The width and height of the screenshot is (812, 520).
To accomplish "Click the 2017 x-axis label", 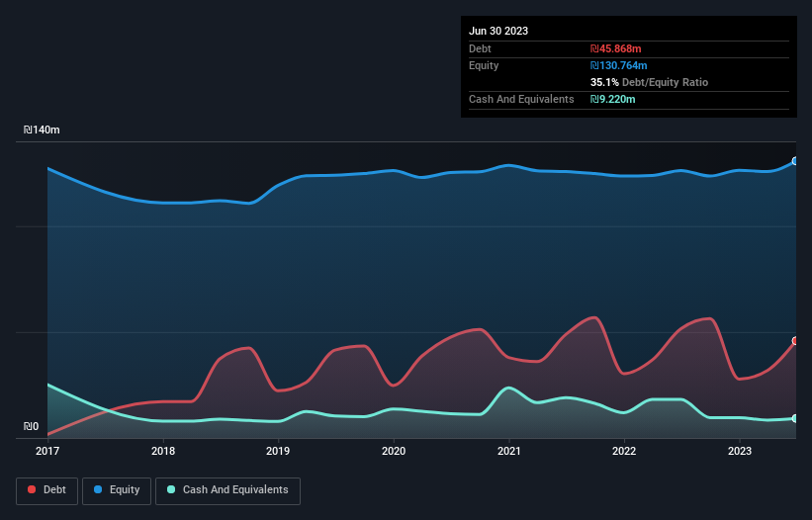I will [x=47, y=451].
